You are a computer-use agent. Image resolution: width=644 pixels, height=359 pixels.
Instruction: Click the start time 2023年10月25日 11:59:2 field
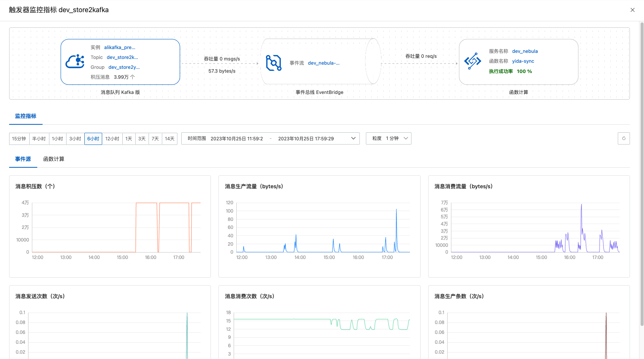pyautogui.click(x=237, y=139)
